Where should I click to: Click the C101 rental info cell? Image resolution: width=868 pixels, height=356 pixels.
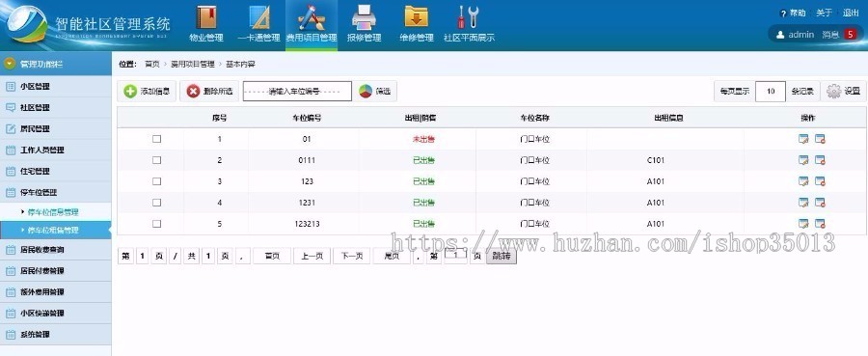[656, 160]
